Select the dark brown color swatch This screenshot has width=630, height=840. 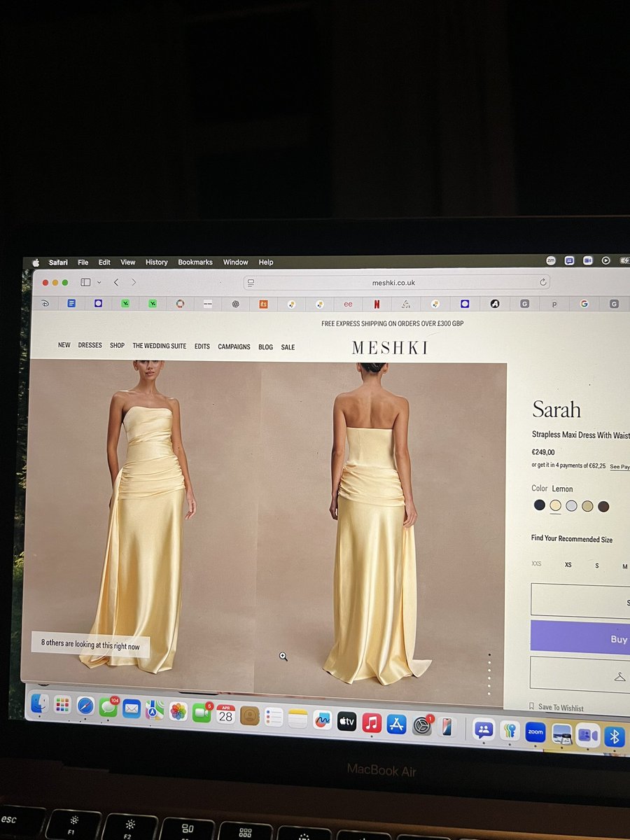603,506
